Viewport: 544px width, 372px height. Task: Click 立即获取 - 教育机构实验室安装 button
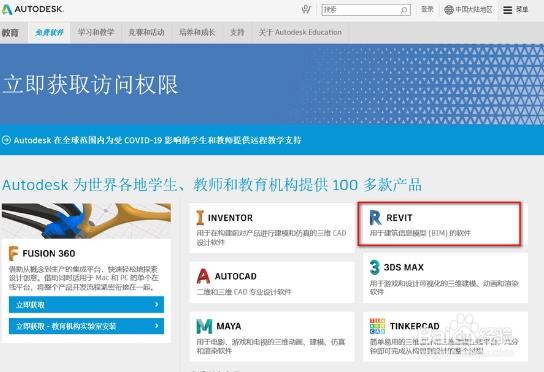(86, 326)
